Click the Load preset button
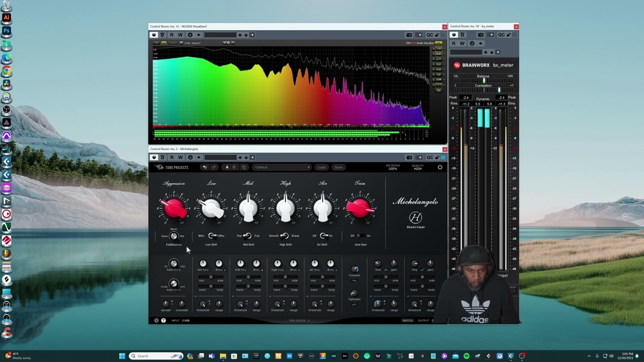Screen dimensions: 644x362 pyautogui.click(x=321, y=167)
